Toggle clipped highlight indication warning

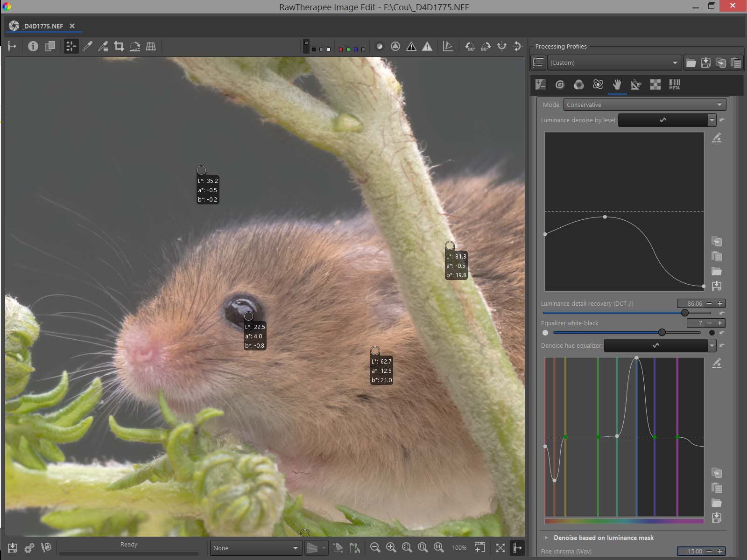[x=427, y=46]
